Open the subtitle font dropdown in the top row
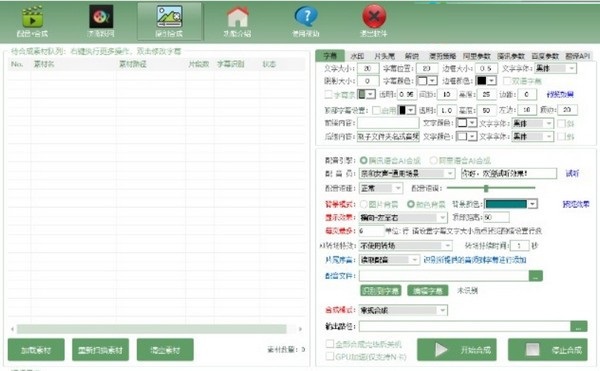This screenshot has width=600, height=371. [x=572, y=68]
